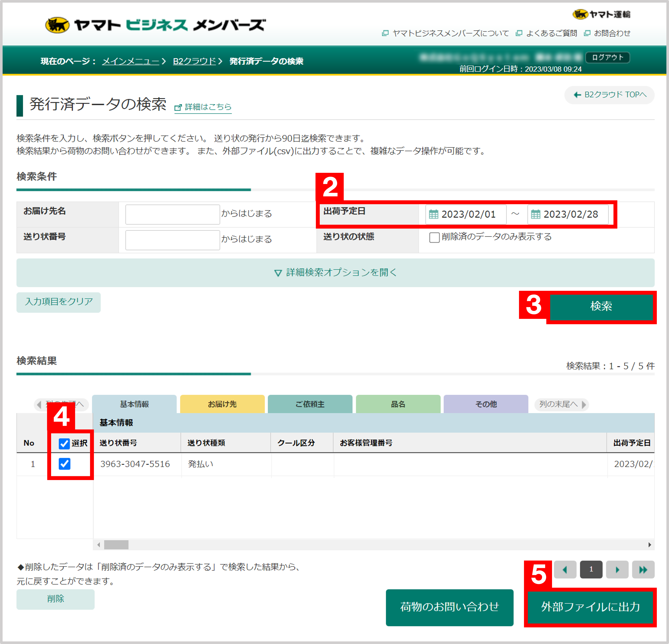The width and height of the screenshot is (669, 644).
Task: Click 外部ファイルに出力 export button
Action: tap(590, 607)
